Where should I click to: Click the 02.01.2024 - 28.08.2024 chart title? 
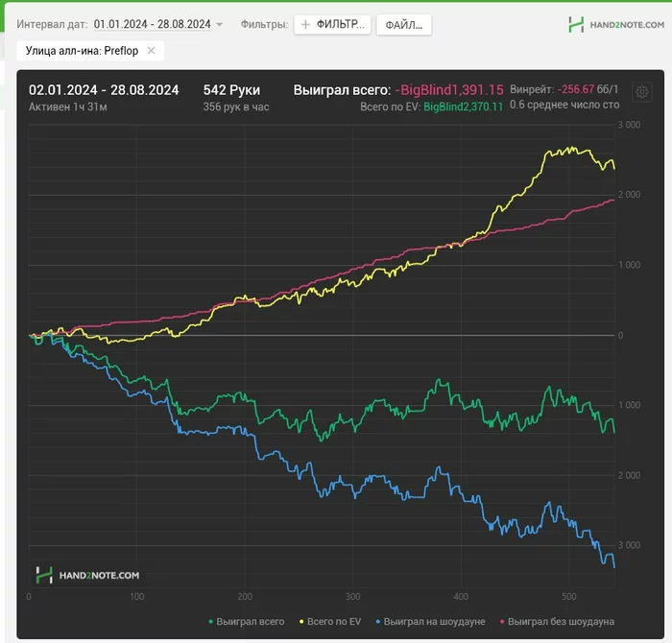tap(104, 90)
